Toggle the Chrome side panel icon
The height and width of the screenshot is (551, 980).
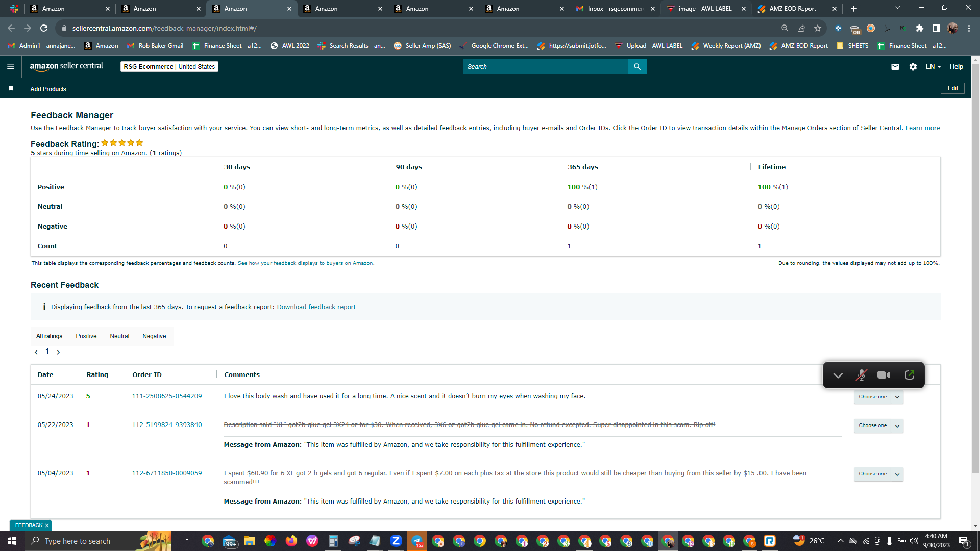[x=936, y=28]
